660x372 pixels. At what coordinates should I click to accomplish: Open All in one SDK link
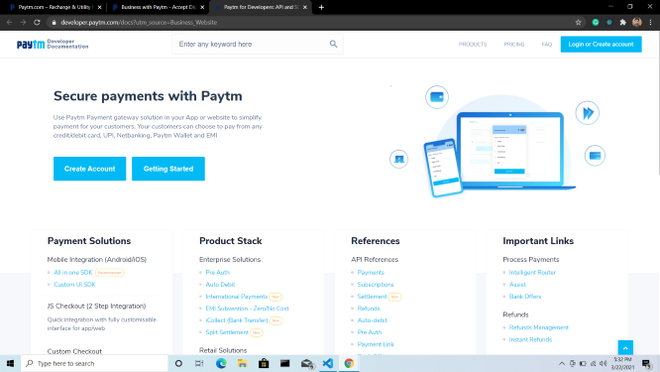click(x=73, y=273)
